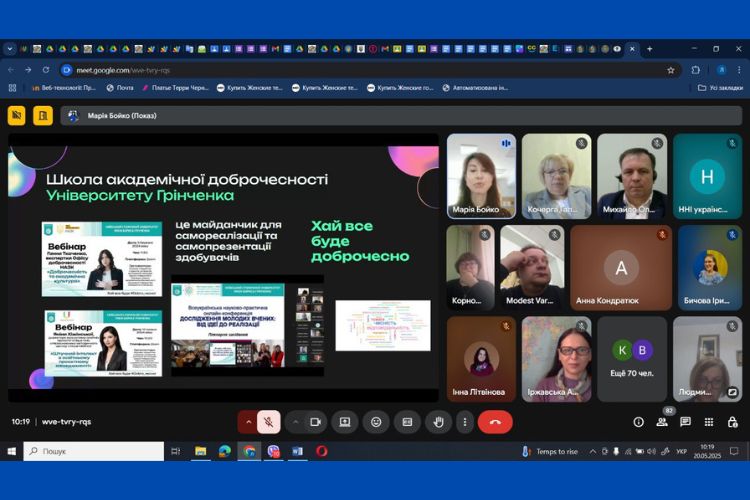Open meeting details info icon
This screenshot has height=500, width=750.
638,422
